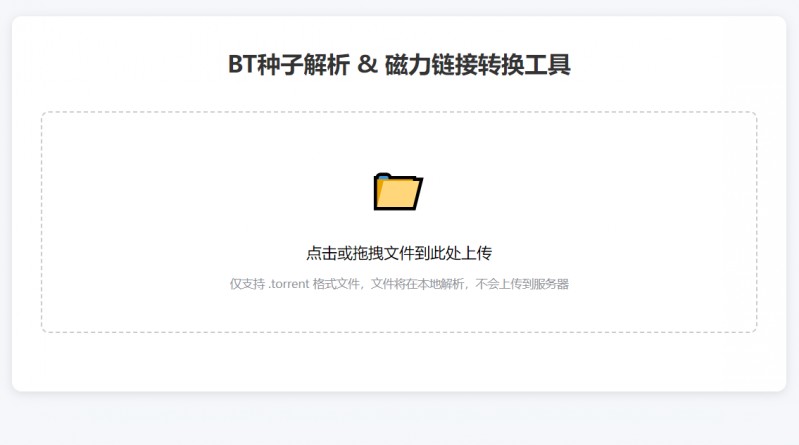Click the gray .torrent format hint line
This screenshot has width=799, height=445.
(399, 284)
